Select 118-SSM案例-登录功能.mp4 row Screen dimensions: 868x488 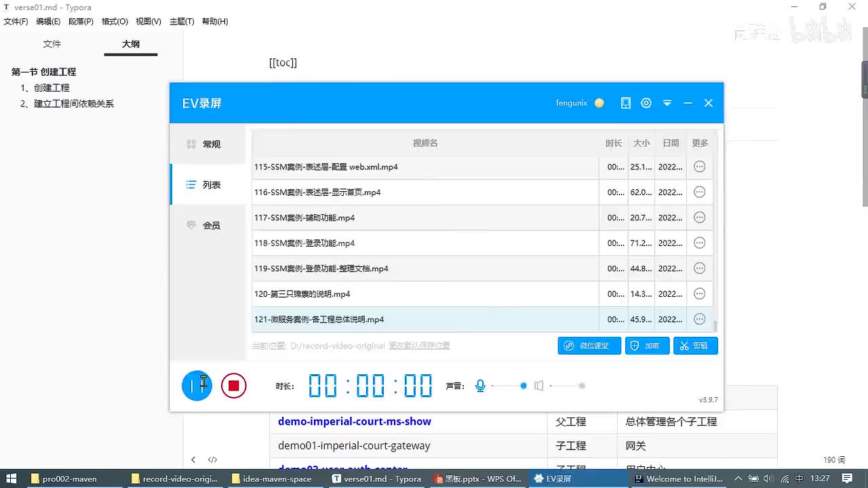click(x=482, y=243)
